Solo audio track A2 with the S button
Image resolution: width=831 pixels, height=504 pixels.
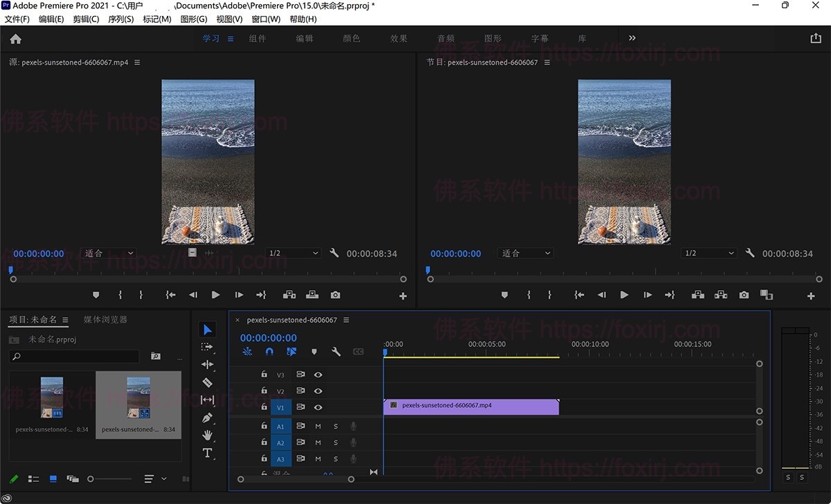pos(335,442)
